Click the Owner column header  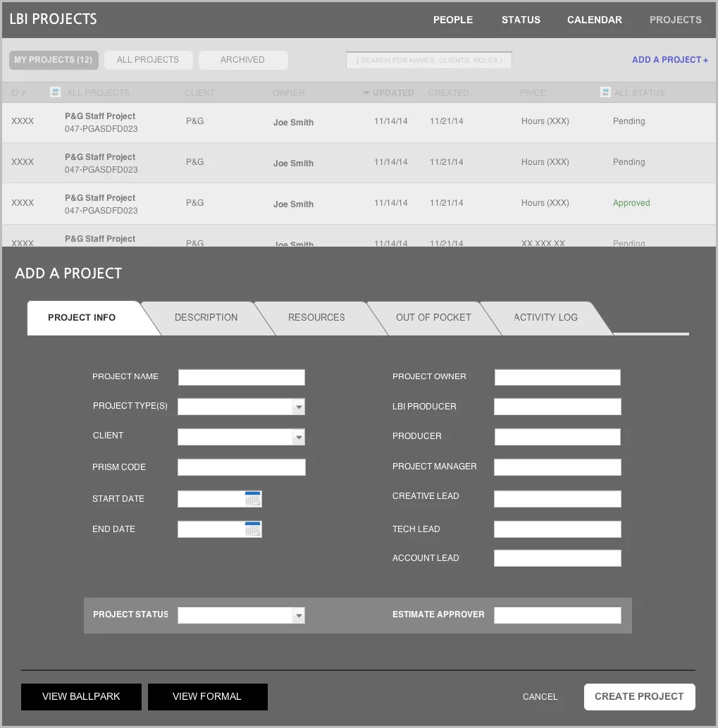289,93
